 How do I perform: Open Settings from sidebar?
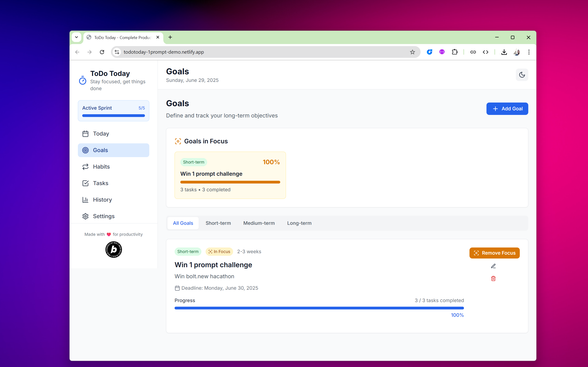click(104, 216)
